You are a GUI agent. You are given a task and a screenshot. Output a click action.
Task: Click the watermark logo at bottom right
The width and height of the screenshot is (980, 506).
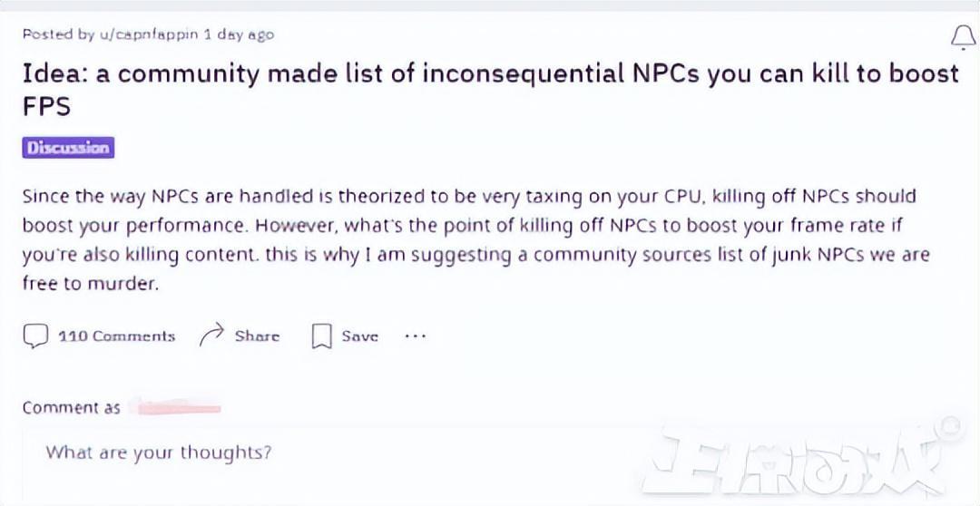pos(799,460)
